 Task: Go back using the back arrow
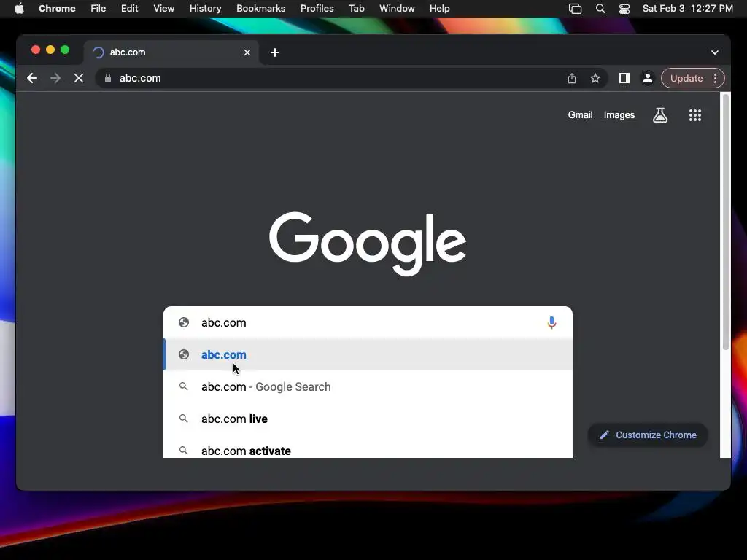point(32,78)
